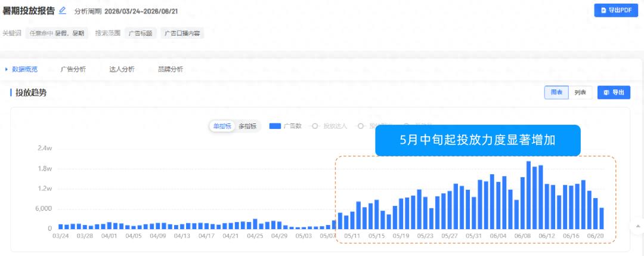The width and height of the screenshot is (644, 256).
Task: Click the analysis period date range
Action: pos(141,11)
